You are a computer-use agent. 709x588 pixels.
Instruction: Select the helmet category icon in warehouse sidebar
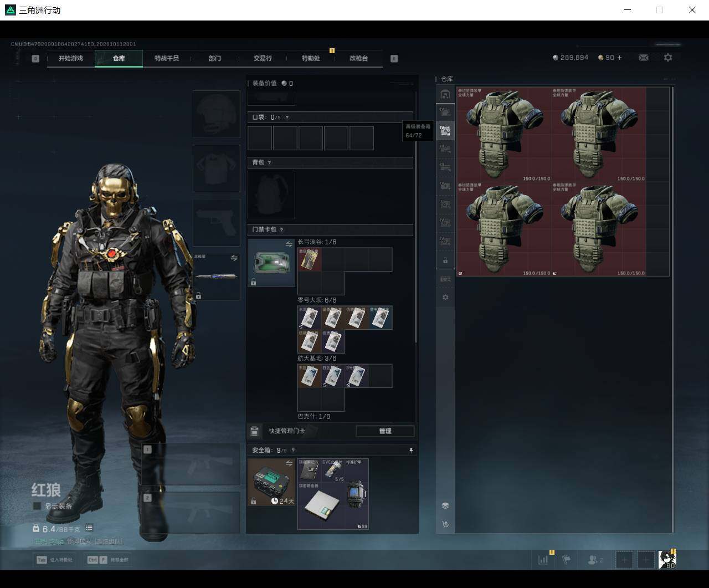[445, 94]
